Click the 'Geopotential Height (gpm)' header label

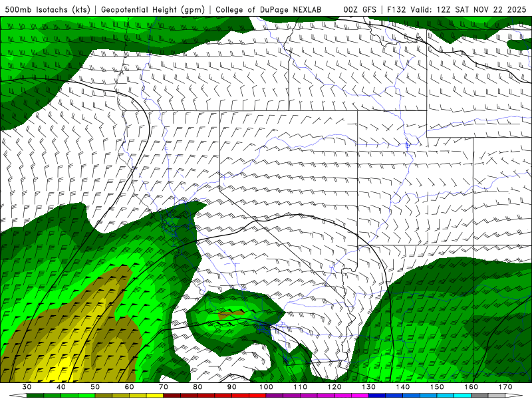[x=153, y=9]
